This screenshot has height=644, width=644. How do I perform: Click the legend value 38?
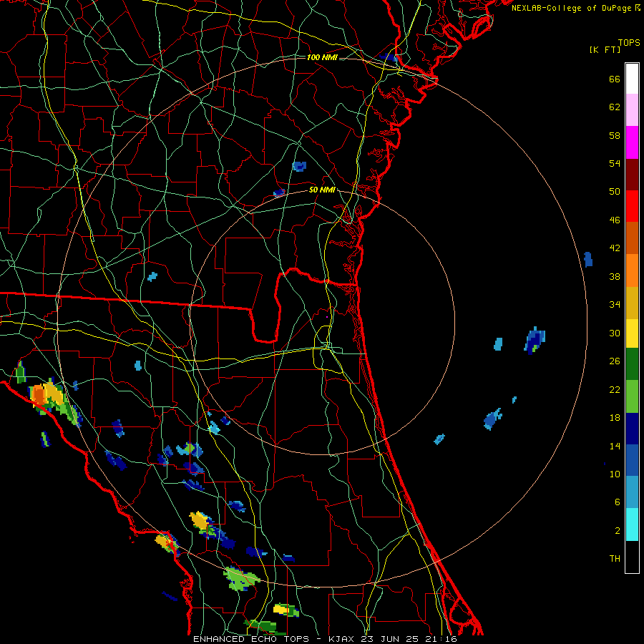point(615,277)
